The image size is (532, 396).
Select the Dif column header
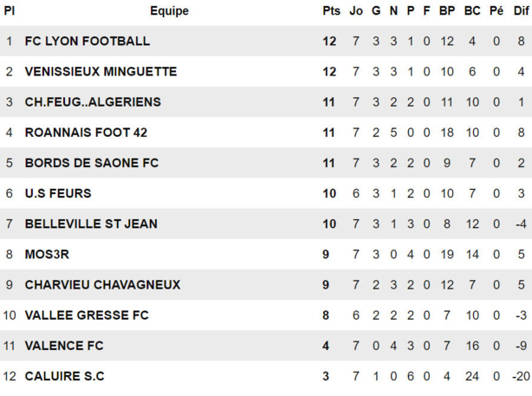point(521,11)
